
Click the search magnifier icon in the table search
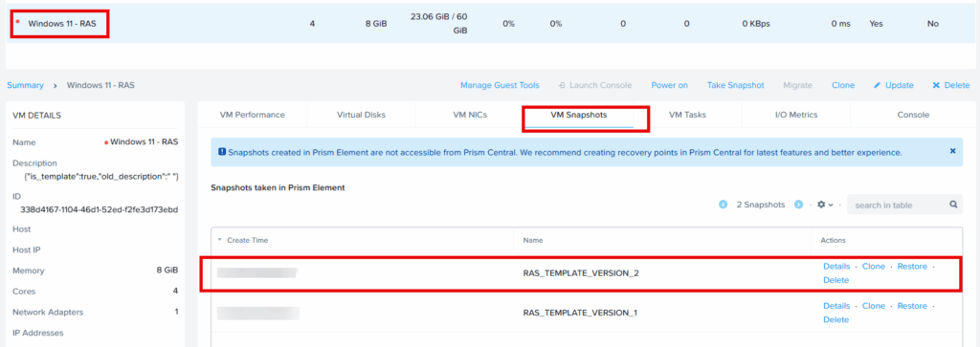click(953, 204)
